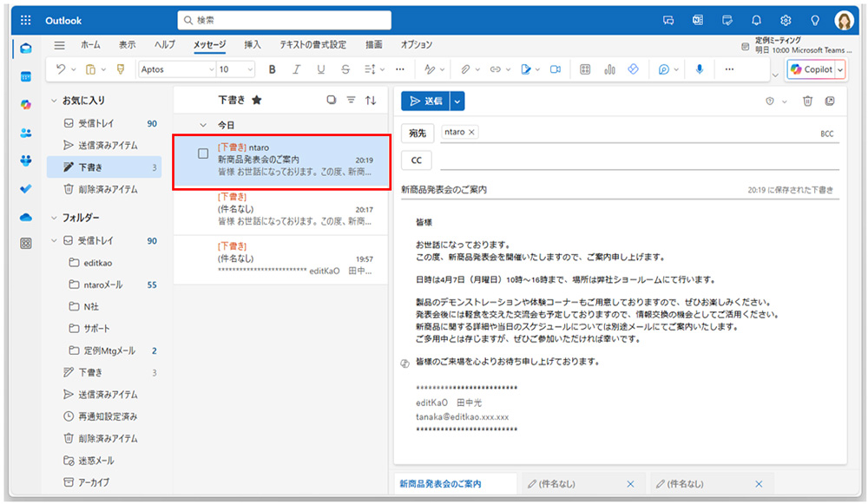
Task: Pop out the draft to a new window
Action: pyautogui.click(x=830, y=101)
